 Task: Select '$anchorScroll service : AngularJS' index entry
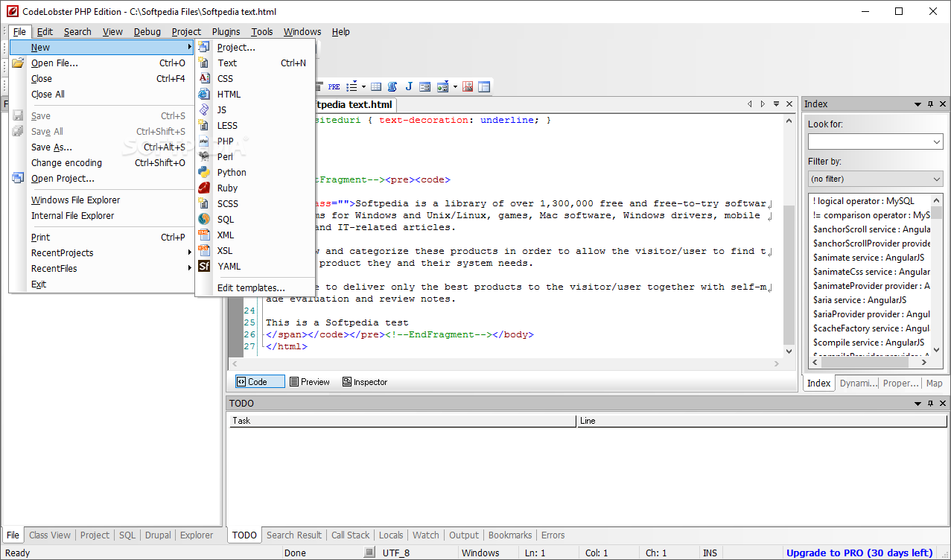coord(872,229)
